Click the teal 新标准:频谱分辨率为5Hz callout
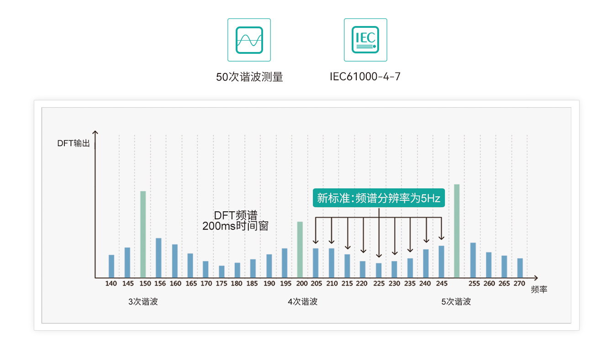 [x=379, y=198]
